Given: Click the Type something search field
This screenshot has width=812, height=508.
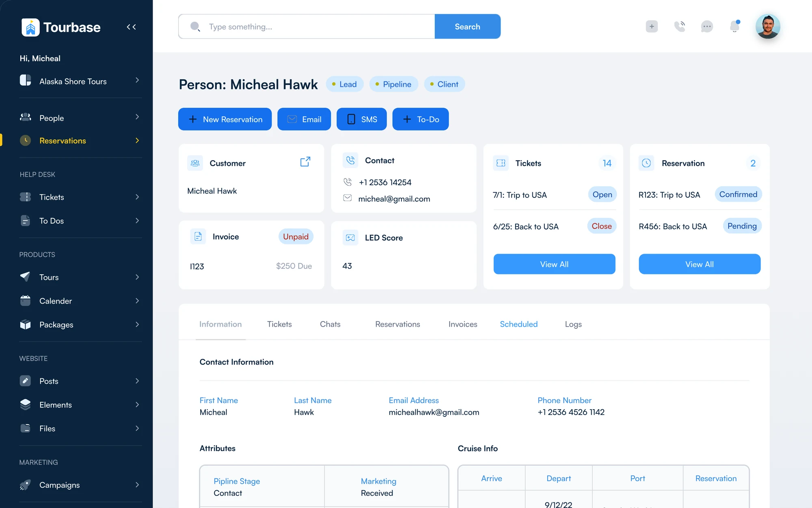Looking at the screenshot, I should pyautogui.click(x=307, y=26).
